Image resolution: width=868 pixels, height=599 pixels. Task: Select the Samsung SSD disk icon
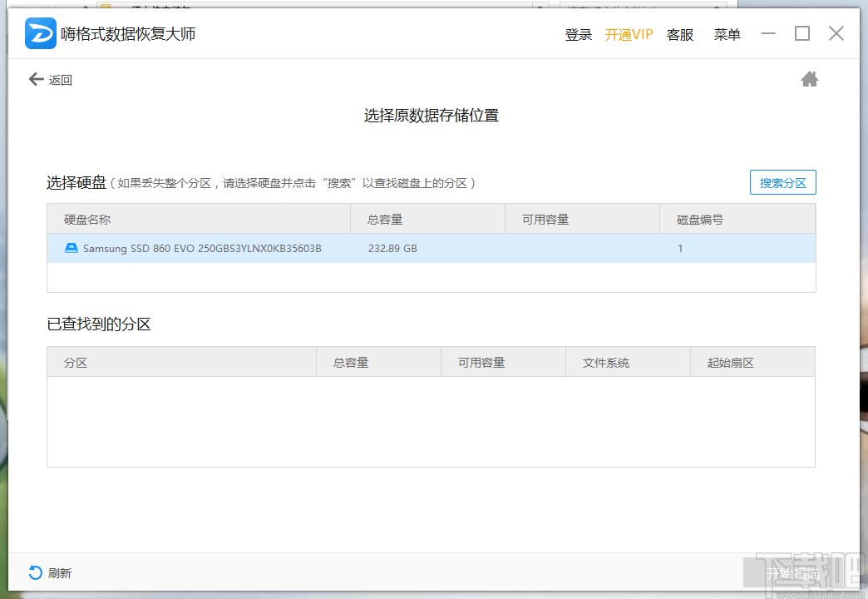[72, 248]
